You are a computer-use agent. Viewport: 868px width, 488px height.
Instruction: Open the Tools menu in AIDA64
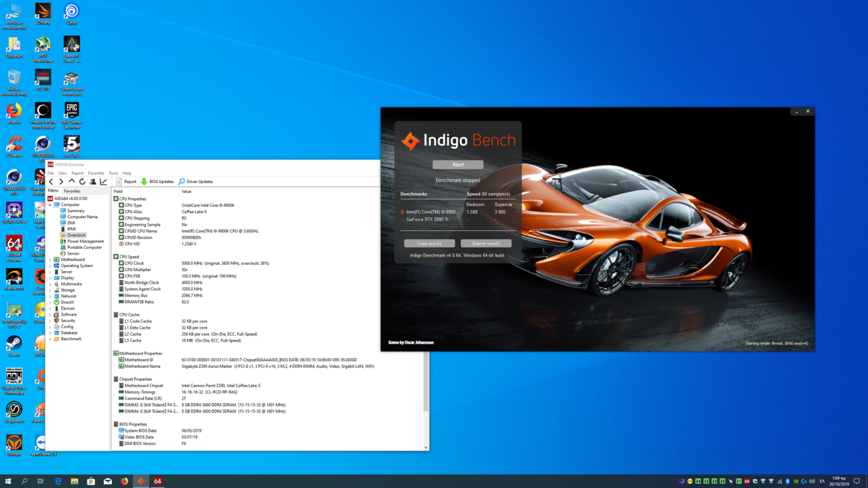point(113,173)
